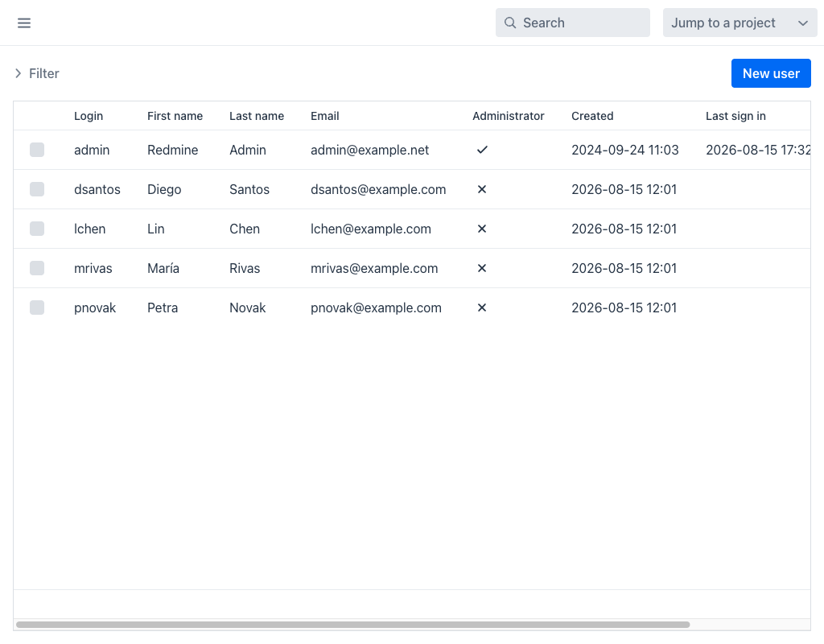Click the administrator X icon for lchen
824x644 pixels.
coord(481,229)
